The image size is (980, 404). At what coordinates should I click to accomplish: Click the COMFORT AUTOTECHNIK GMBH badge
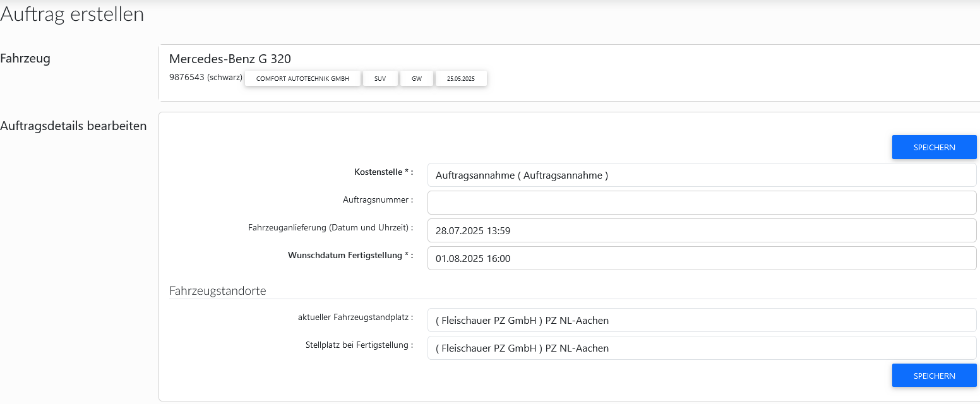pos(302,78)
